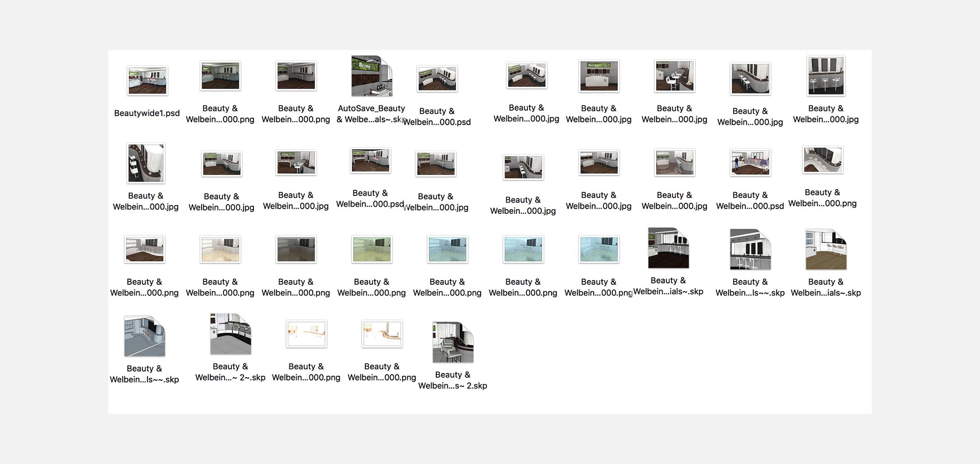This screenshot has width=980, height=464.
Task: Select the AutoSave_Beauty SketchUp file icon
Action: 371,76
